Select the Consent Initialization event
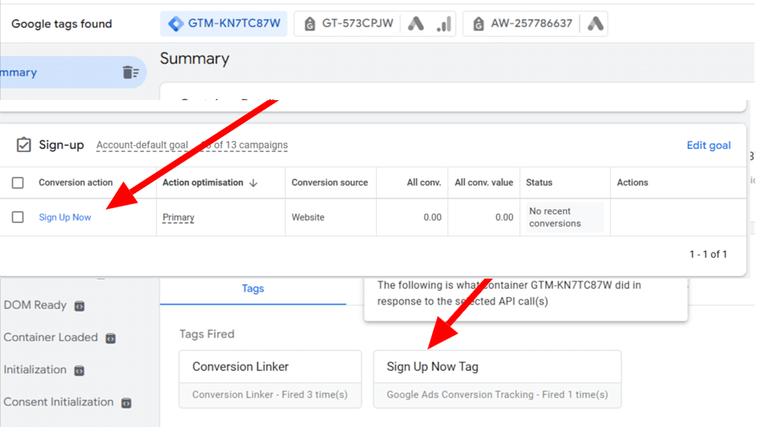Image resolution: width=760 pixels, height=427 pixels. point(58,402)
